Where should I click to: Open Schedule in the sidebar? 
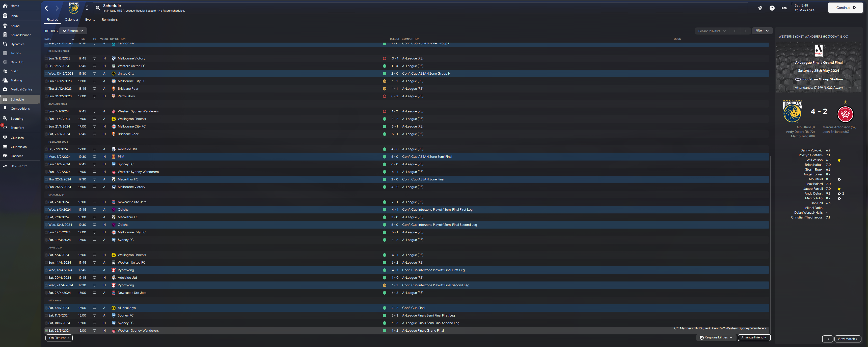point(20,100)
